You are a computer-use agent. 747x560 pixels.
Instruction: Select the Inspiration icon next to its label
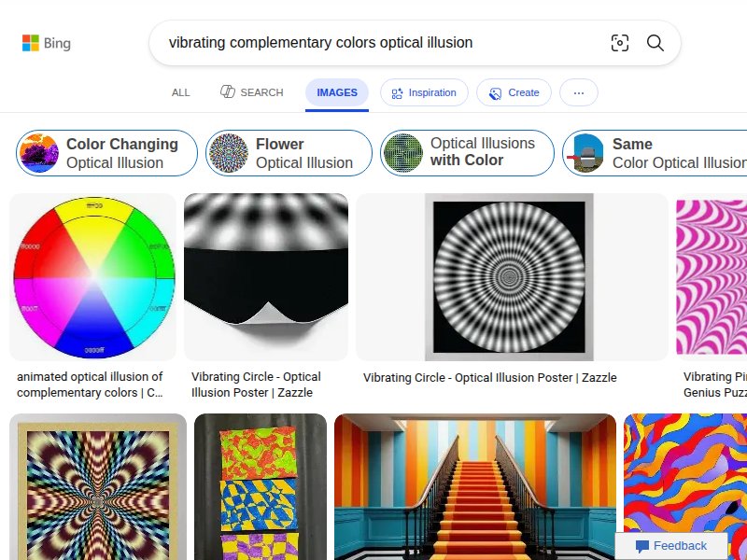tap(399, 92)
